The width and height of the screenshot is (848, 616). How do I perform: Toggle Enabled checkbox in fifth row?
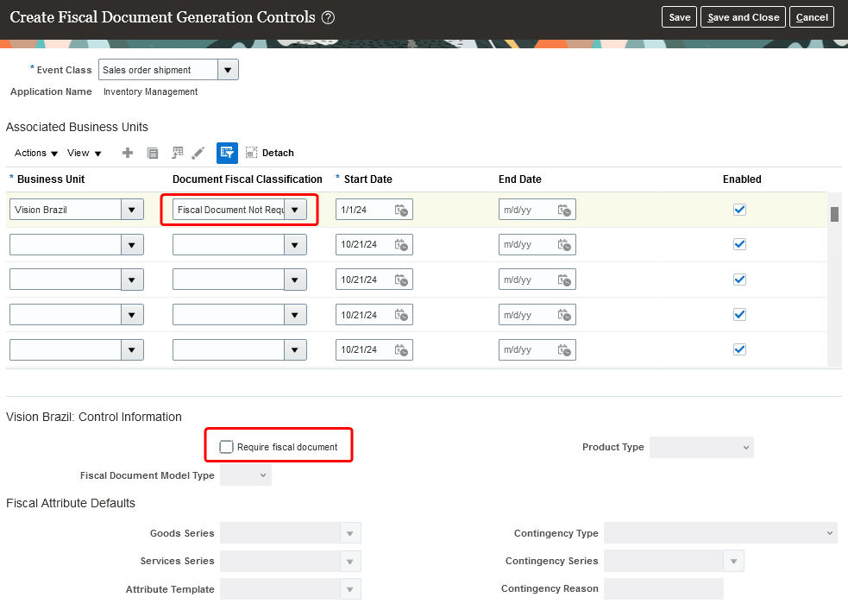point(739,349)
